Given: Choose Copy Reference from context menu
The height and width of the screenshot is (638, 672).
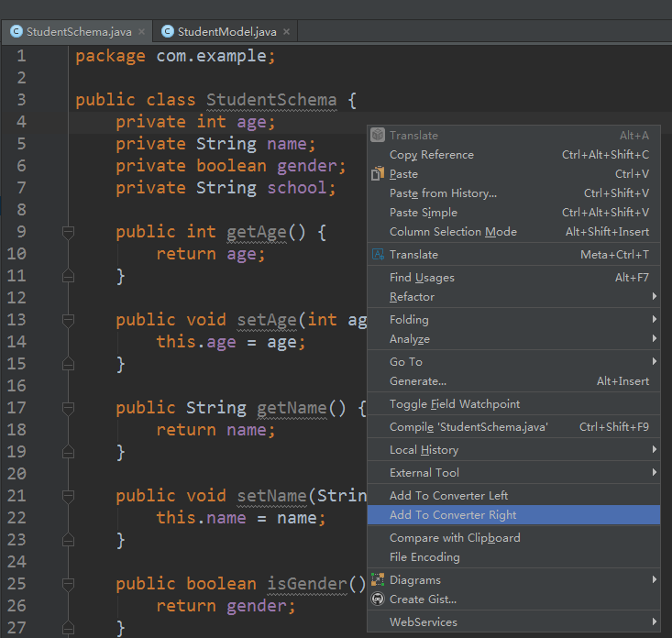Looking at the screenshot, I should [513, 154].
